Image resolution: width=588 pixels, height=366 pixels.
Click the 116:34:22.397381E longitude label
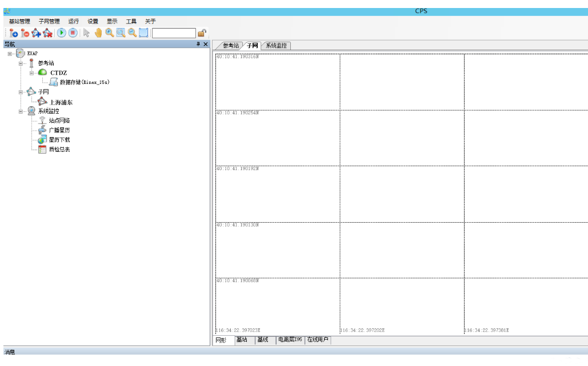[487, 331]
